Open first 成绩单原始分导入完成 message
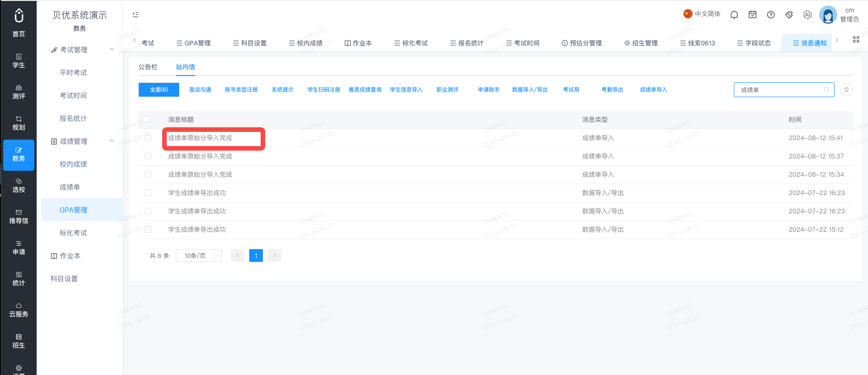868x375 pixels. click(x=200, y=138)
